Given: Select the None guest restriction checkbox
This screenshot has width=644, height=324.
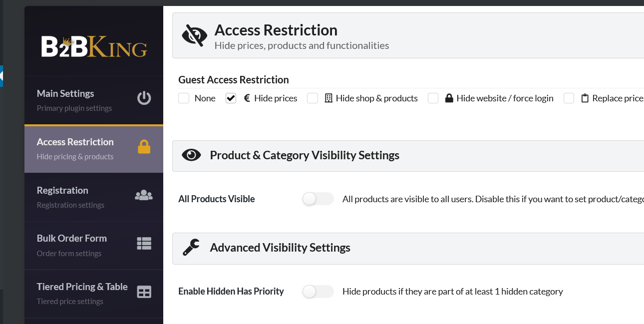Looking at the screenshot, I should pyautogui.click(x=183, y=98).
